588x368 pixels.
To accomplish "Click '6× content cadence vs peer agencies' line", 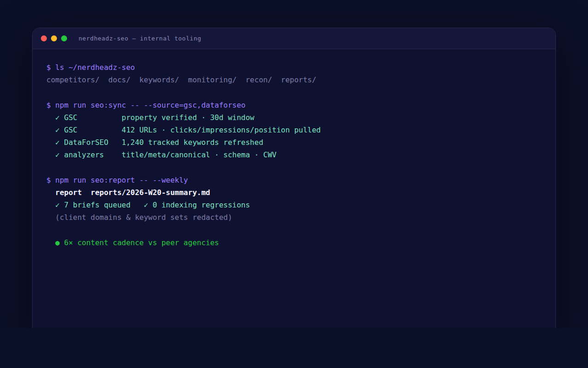I will point(141,243).
